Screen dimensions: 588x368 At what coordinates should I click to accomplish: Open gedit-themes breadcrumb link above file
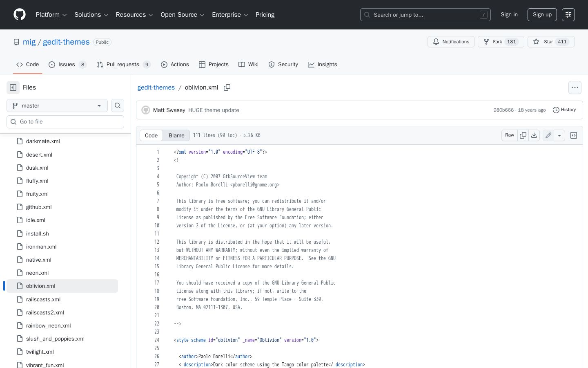pyautogui.click(x=156, y=88)
